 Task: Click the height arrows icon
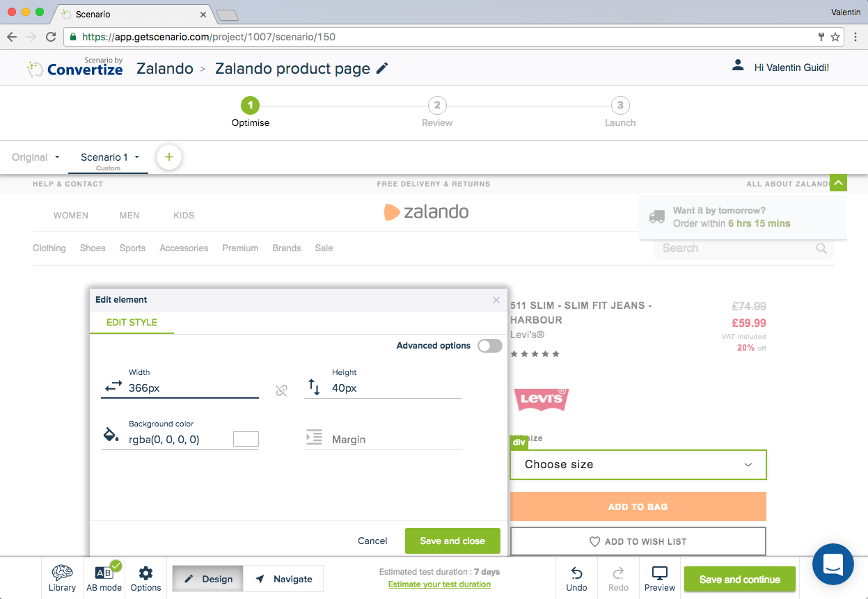pos(315,387)
